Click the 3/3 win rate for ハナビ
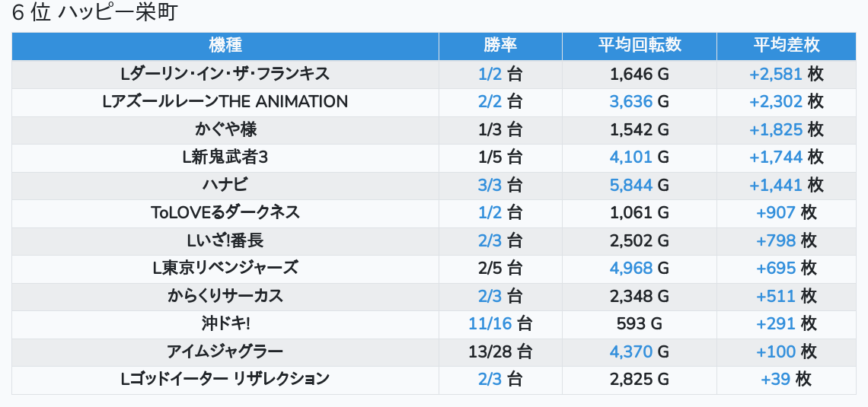The image size is (868, 407). (490, 185)
